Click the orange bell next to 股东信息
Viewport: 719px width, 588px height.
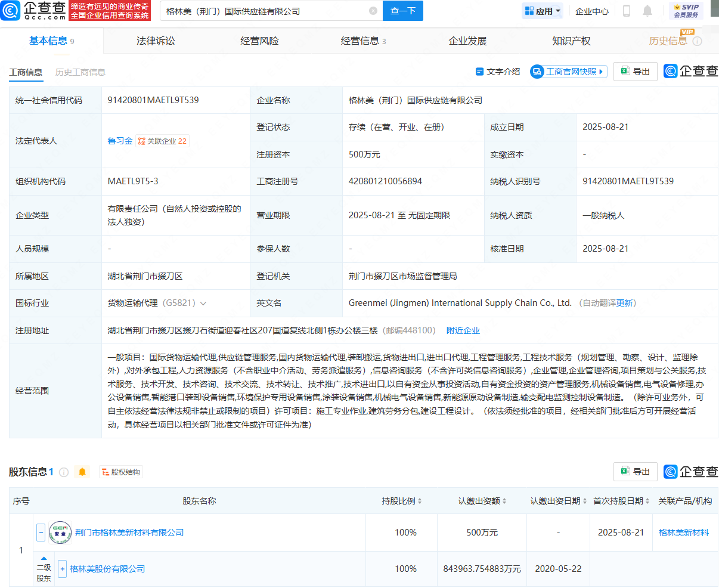[82, 472]
